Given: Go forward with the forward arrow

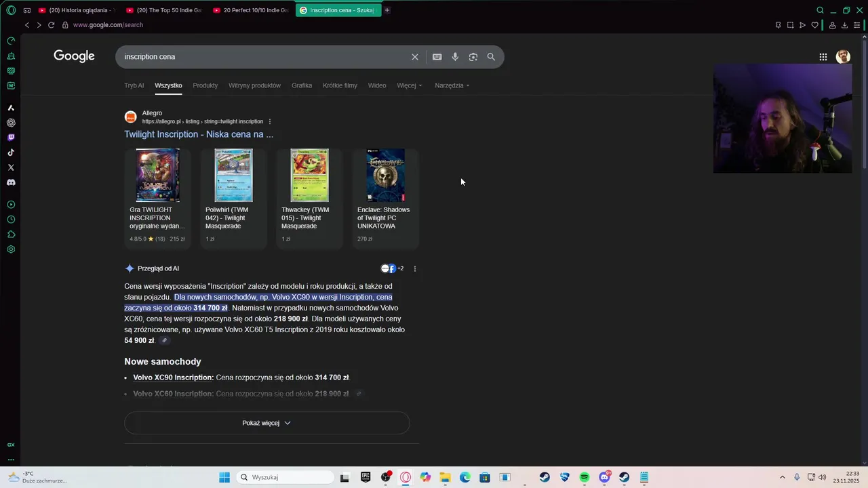Looking at the screenshot, I should coord(39,25).
